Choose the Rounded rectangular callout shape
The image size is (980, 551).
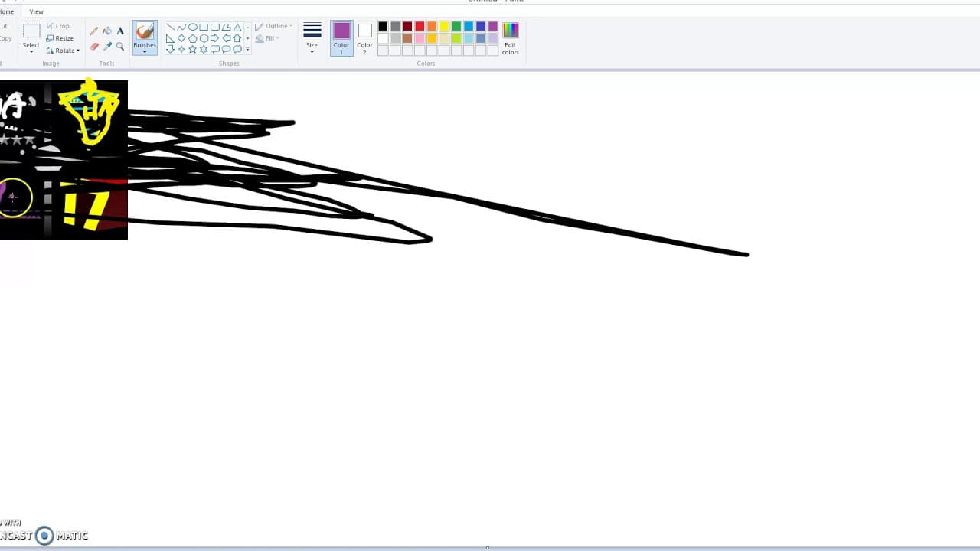tap(215, 49)
